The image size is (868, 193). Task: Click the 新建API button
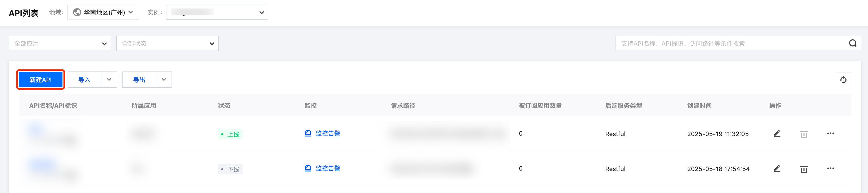tap(40, 80)
